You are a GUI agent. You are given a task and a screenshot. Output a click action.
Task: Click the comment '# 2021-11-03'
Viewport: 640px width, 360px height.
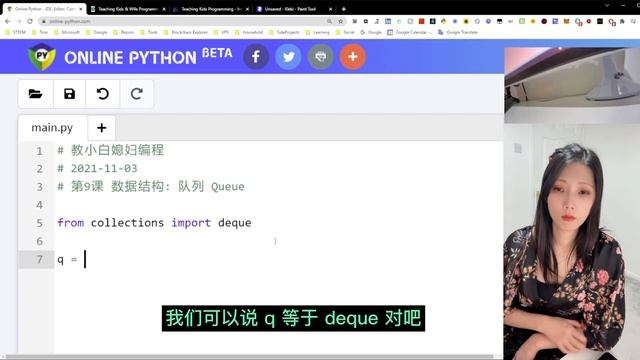[x=97, y=168]
